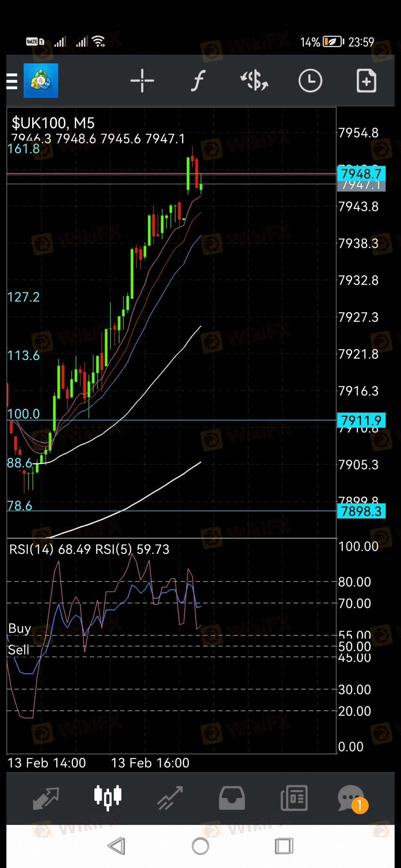This screenshot has height=868, width=401.
Task: Tap the 80.00 RSI scale level
Action: point(354,582)
